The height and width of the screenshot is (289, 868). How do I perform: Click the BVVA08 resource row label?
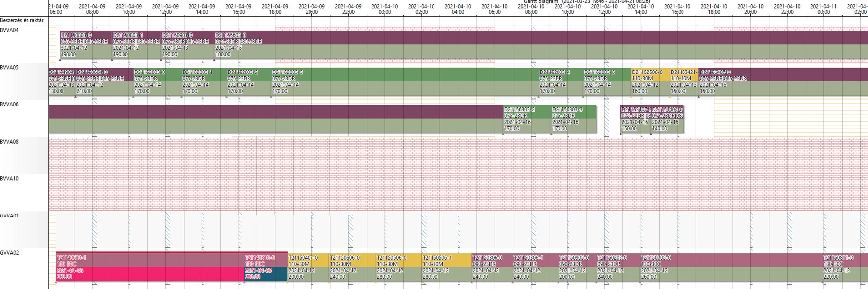9,142
